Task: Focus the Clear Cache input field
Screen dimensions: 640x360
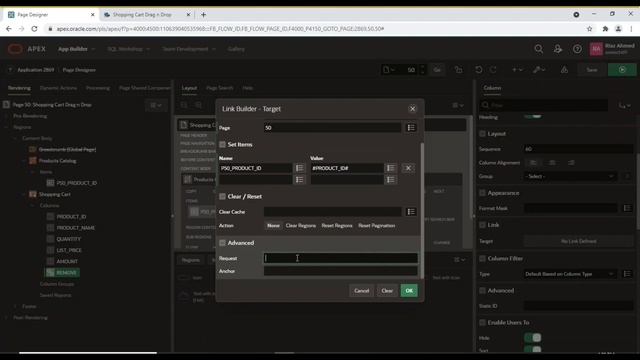Action: [x=333, y=212]
